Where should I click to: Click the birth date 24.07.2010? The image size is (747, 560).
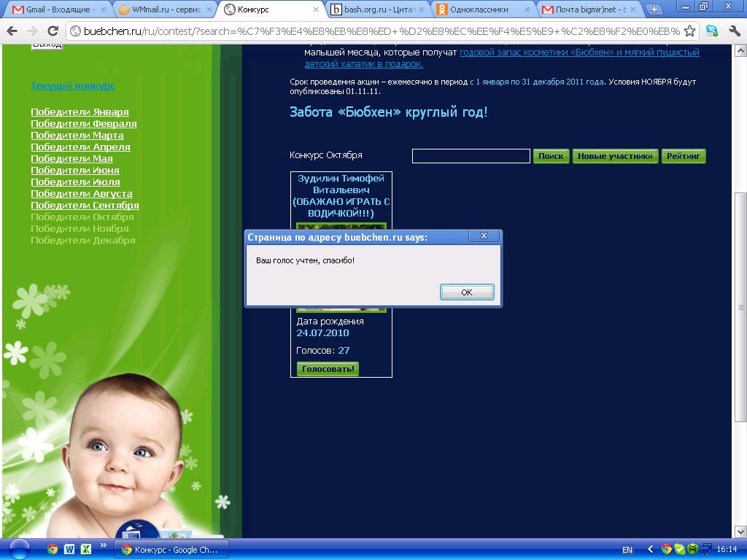pyautogui.click(x=322, y=332)
